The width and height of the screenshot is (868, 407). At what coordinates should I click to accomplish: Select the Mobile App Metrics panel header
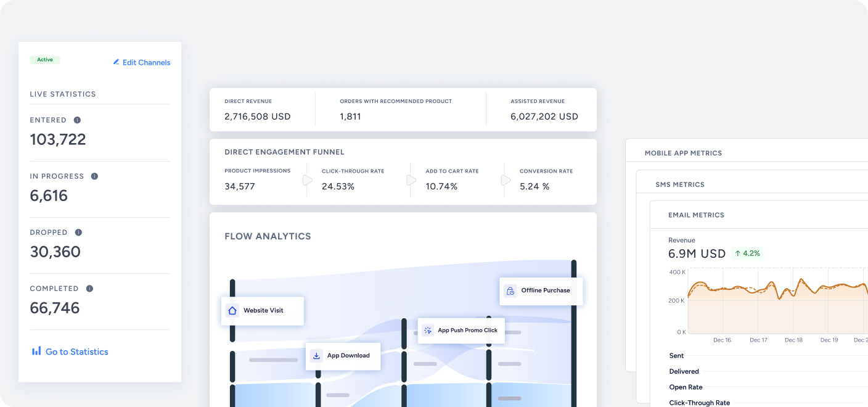683,153
